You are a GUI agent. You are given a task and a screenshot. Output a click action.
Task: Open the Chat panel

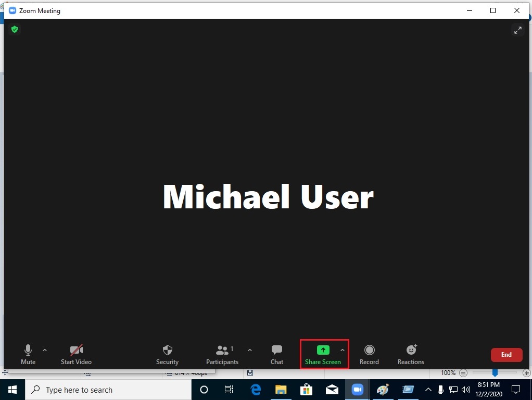(276, 354)
